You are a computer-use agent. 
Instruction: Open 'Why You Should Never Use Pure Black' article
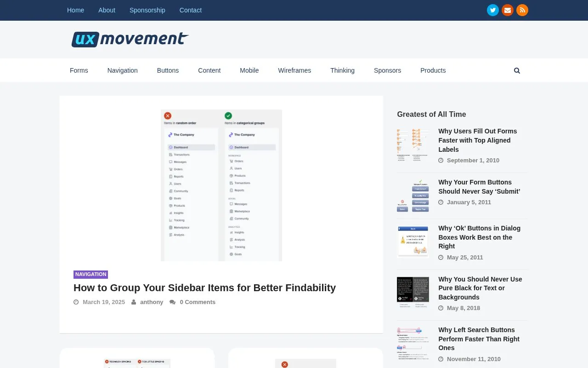click(480, 288)
